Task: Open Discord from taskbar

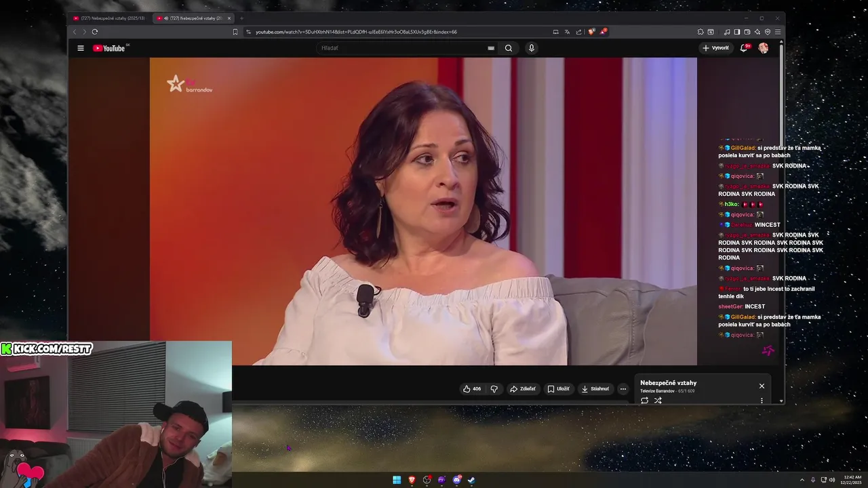Action: pos(456,480)
